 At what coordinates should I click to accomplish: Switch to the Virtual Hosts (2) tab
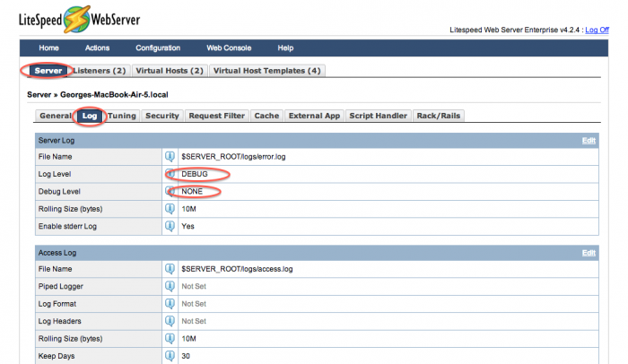pos(170,71)
